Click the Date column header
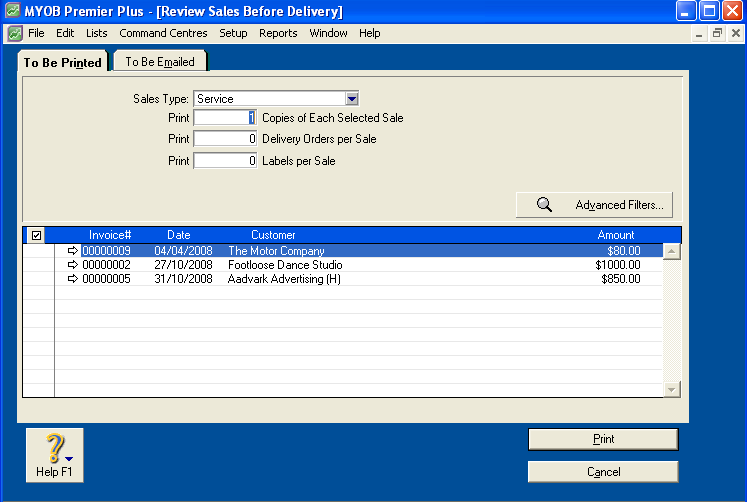747x502 pixels. tap(179, 235)
